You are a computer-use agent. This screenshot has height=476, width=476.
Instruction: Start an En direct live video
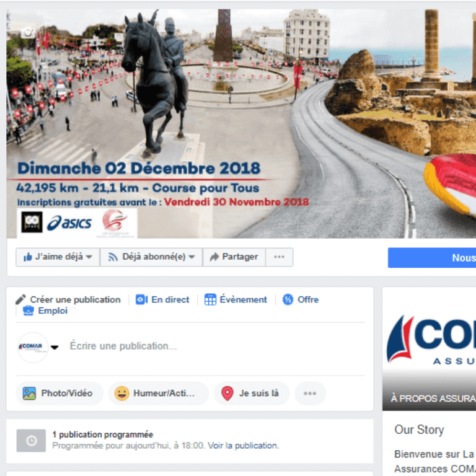pyautogui.click(x=162, y=299)
